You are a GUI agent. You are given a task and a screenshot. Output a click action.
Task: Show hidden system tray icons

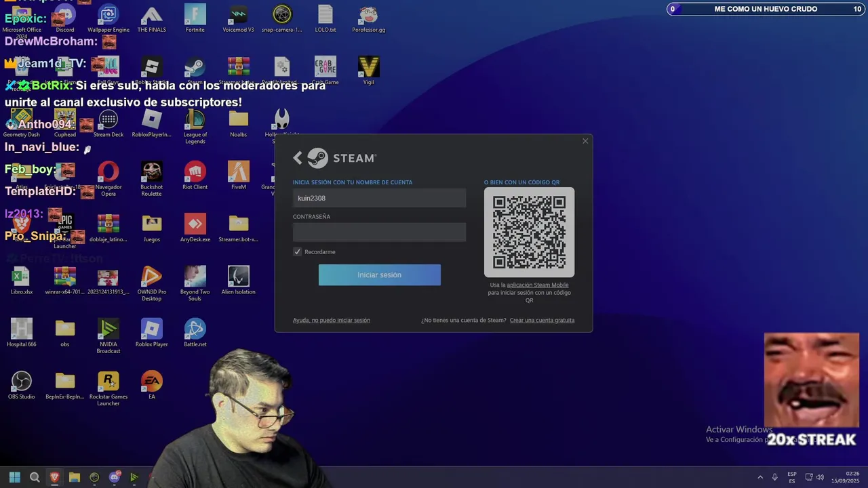pyautogui.click(x=760, y=477)
